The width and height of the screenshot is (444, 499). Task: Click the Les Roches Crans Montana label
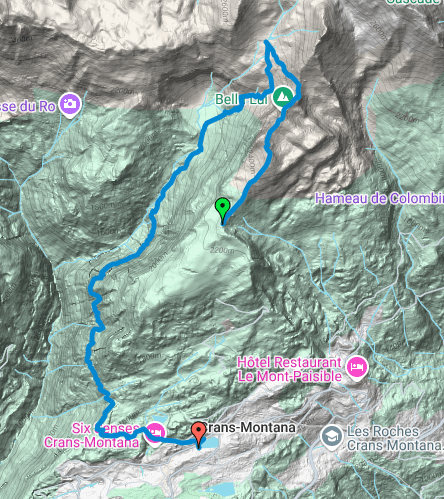coord(395,438)
